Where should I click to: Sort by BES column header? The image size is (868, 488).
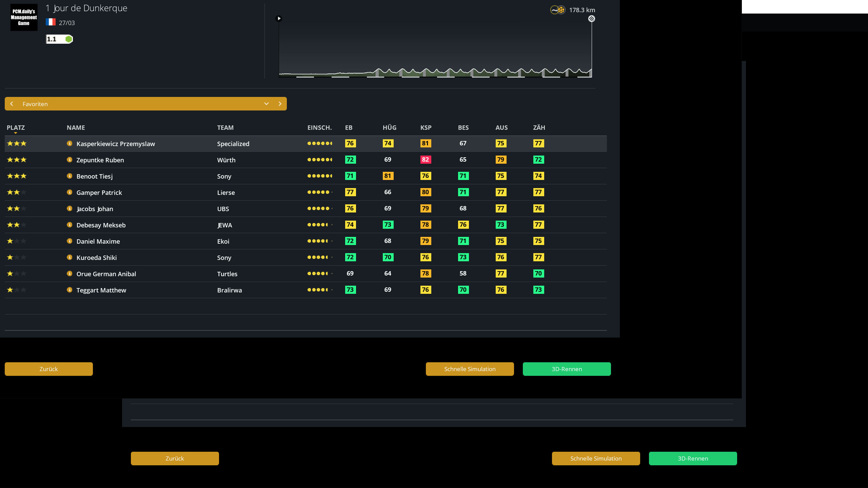click(463, 128)
